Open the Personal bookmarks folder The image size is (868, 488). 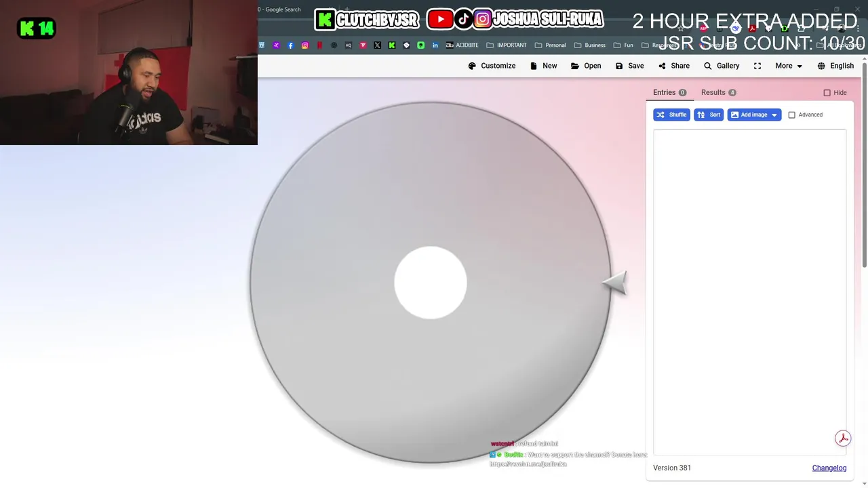(550, 45)
